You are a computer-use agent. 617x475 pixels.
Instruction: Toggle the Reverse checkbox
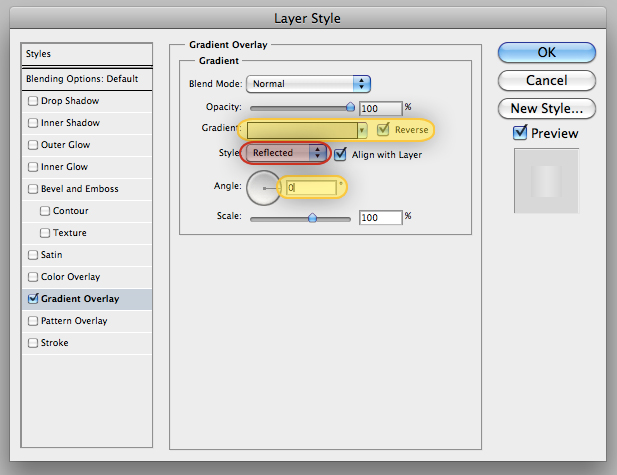(383, 129)
